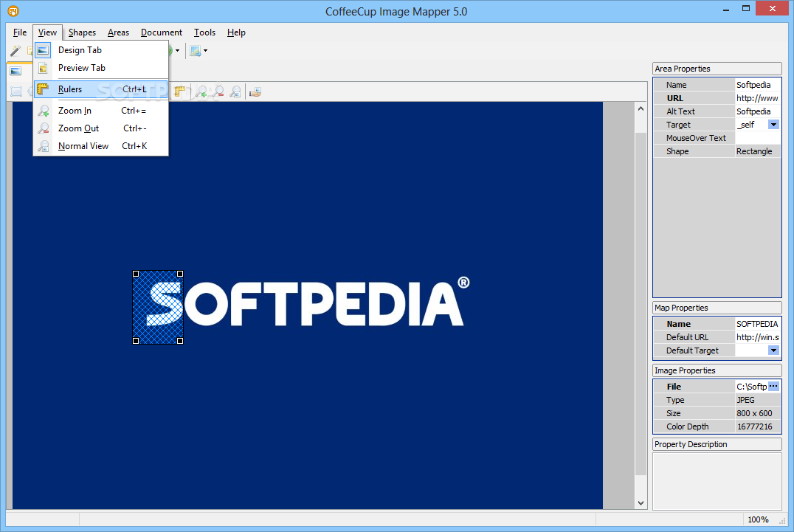Click the bottom-left handle of selected area
This screenshot has width=794, height=532.
(136, 341)
